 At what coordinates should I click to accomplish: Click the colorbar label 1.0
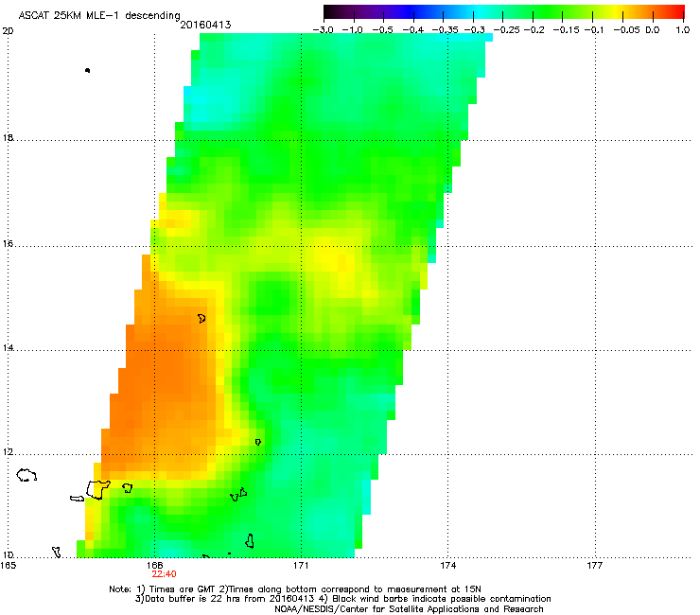[683, 30]
